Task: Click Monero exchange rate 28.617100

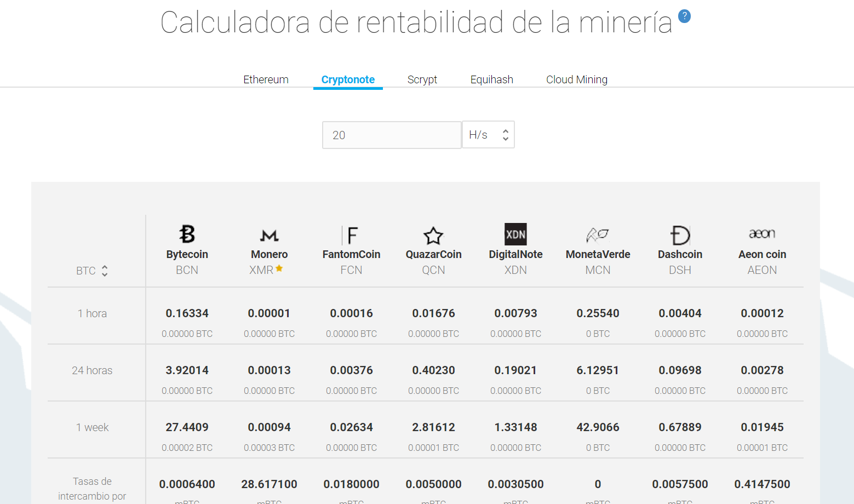Action: tap(270, 484)
